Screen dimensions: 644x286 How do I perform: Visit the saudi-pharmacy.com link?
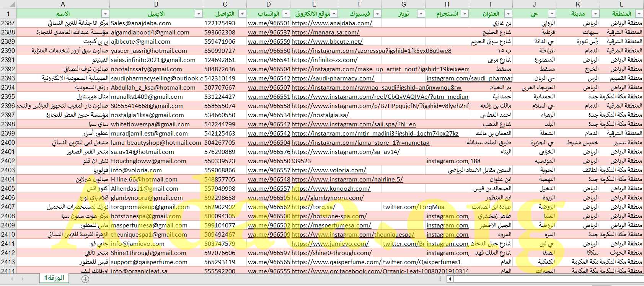click(333, 78)
